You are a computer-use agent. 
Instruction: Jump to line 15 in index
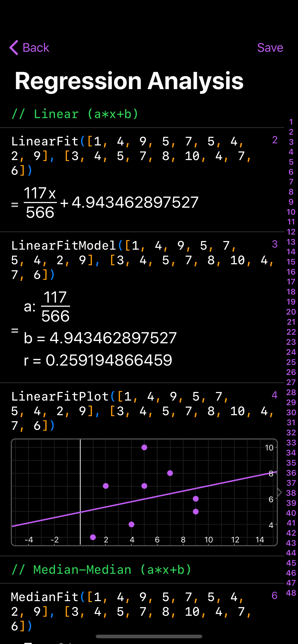(x=291, y=262)
